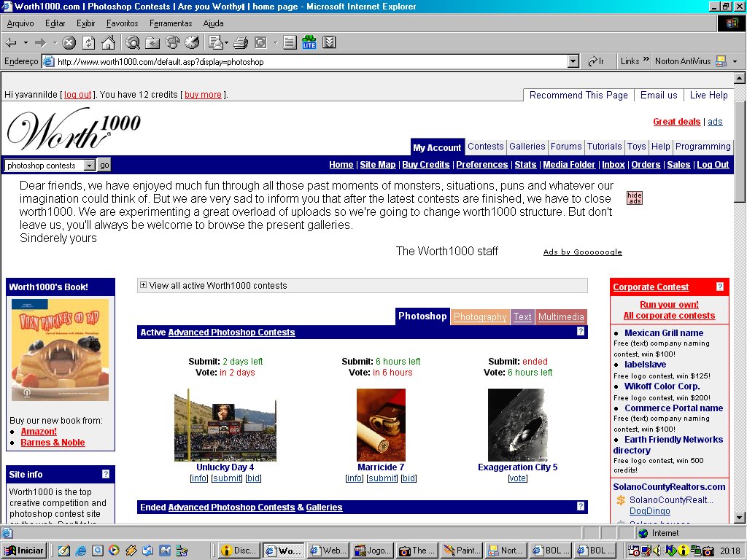Go back with the Back arrow
The height and width of the screenshot is (560, 747).
pyautogui.click(x=11, y=43)
